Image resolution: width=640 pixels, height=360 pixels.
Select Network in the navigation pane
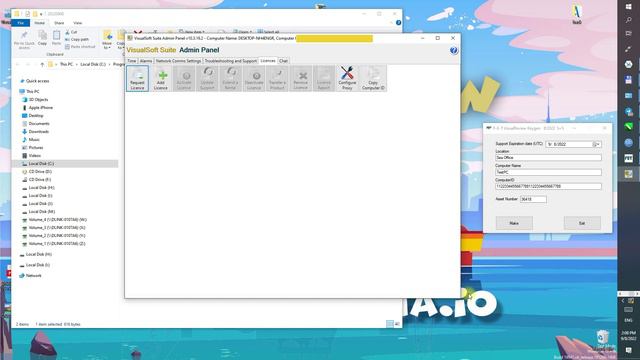[33, 276]
